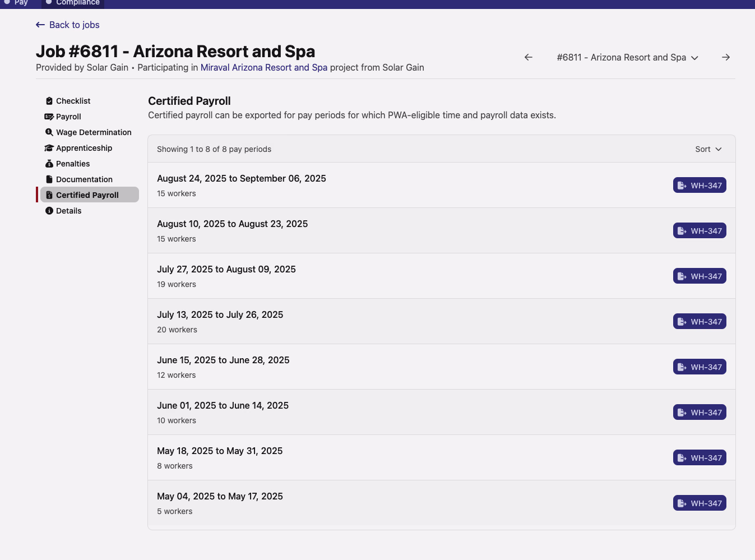Export WH-347 for July 27 to August 09
The height and width of the screenshot is (560, 755).
pos(700,276)
